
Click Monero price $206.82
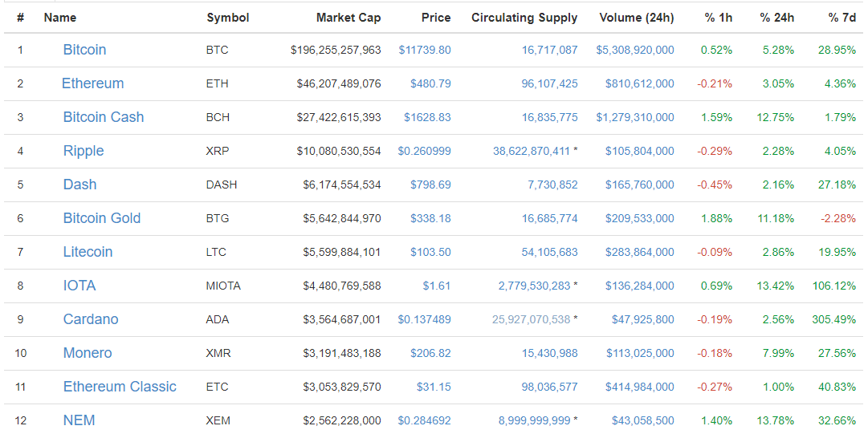(430, 353)
